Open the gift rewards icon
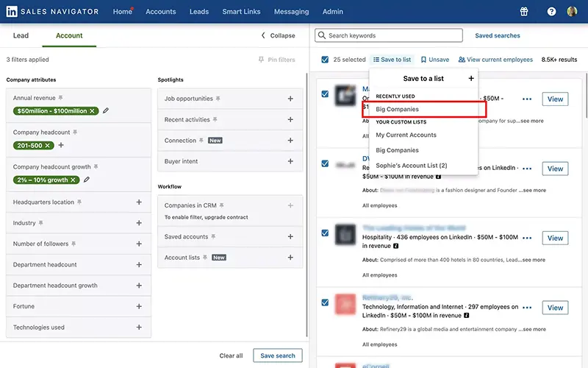The image size is (588, 368). point(524,12)
